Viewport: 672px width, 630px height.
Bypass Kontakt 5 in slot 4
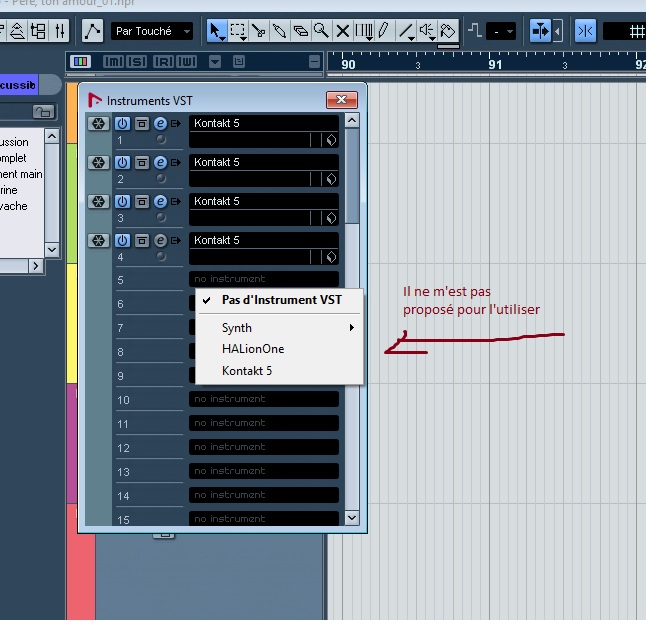(142, 241)
